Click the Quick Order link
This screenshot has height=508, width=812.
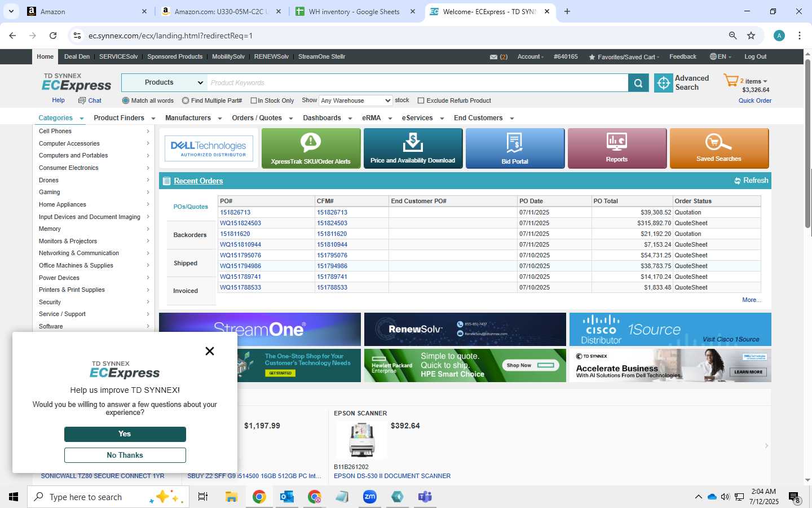tap(755, 100)
